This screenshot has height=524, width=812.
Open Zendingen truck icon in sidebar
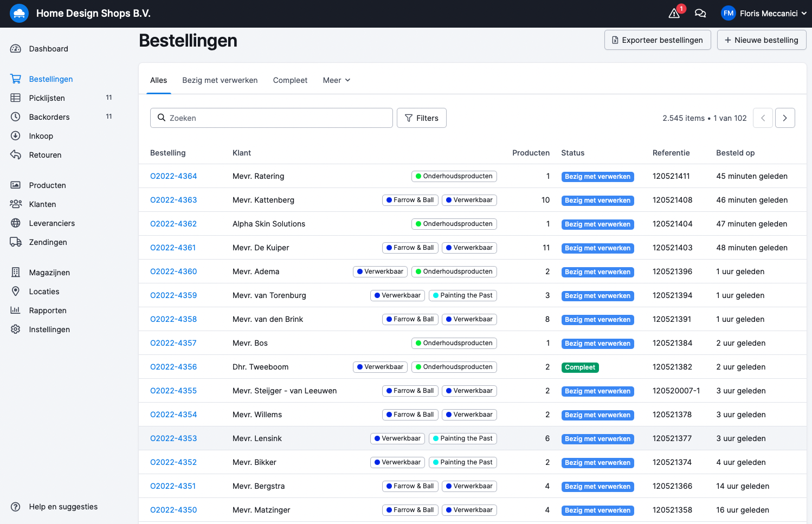tap(16, 242)
